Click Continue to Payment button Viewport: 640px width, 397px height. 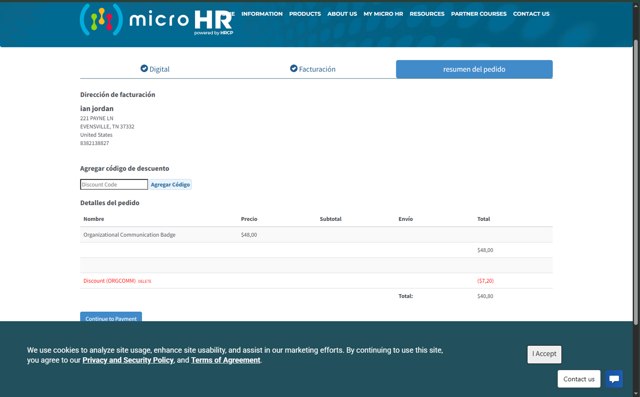point(111,317)
